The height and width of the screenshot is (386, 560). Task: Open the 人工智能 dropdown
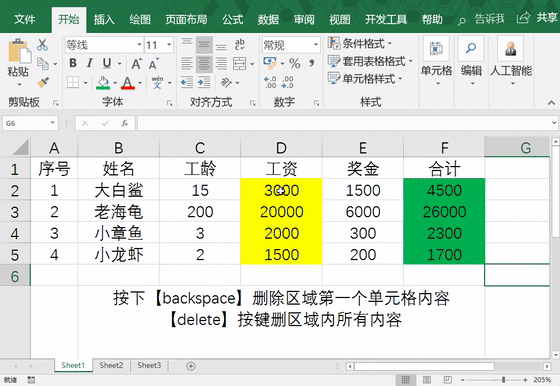[x=511, y=61]
